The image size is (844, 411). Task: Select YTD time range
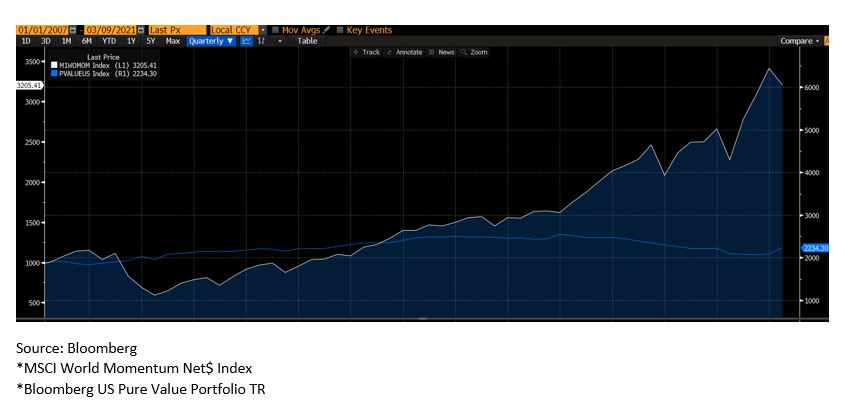pyautogui.click(x=109, y=41)
